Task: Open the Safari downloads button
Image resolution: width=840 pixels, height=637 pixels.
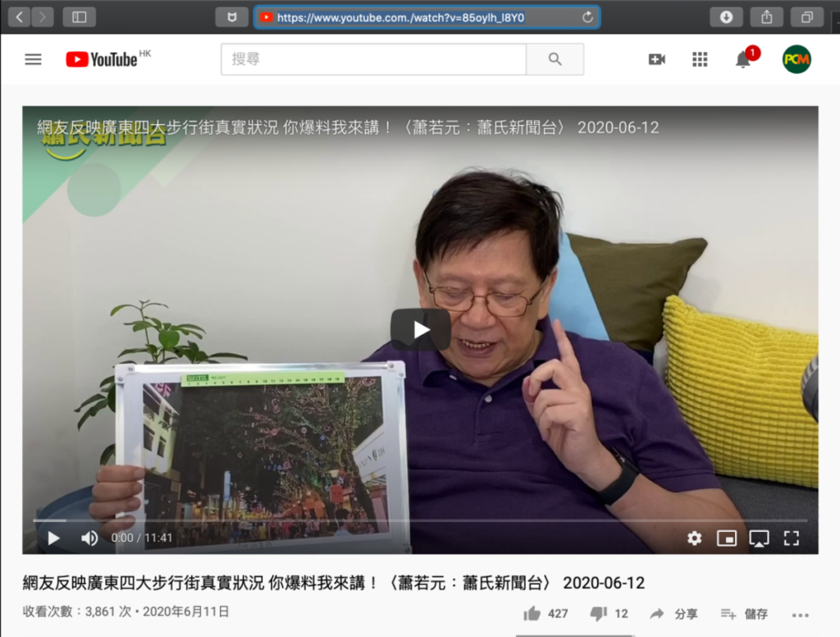Action: click(x=726, y=17)
